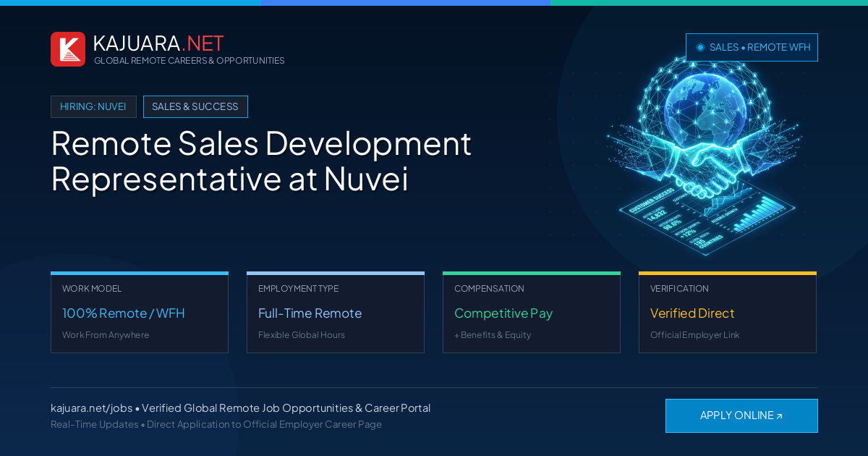This screenshot has height=456, width=868.
Task: Click the SALES & SUCCESS tag
Action: tap(195, 106)
